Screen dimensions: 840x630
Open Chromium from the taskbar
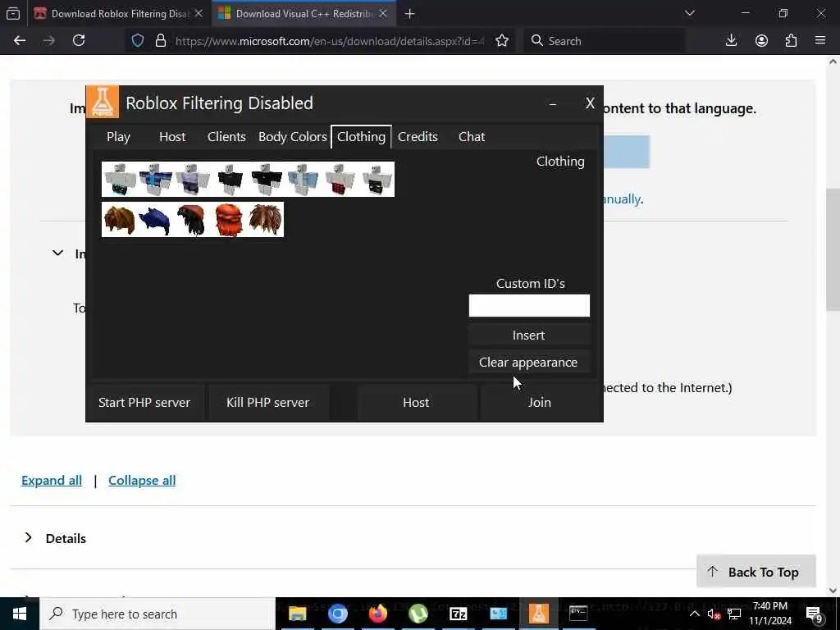tap(337, 614)
